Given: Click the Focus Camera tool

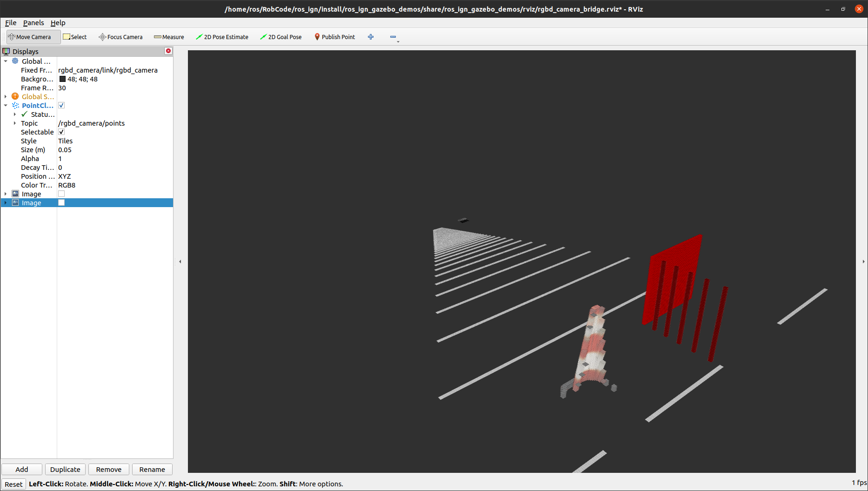Looking at the screenshot, I should pos(120,37).
